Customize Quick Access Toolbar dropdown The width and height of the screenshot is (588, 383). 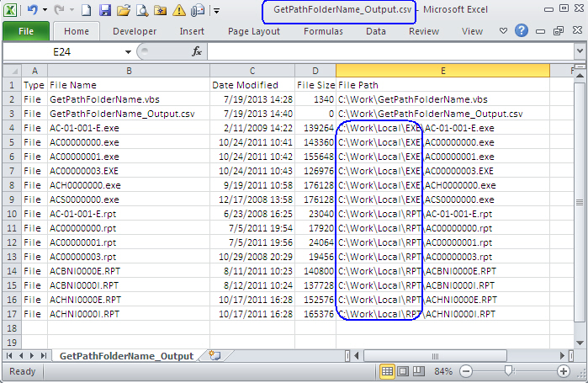coord(216,10)
